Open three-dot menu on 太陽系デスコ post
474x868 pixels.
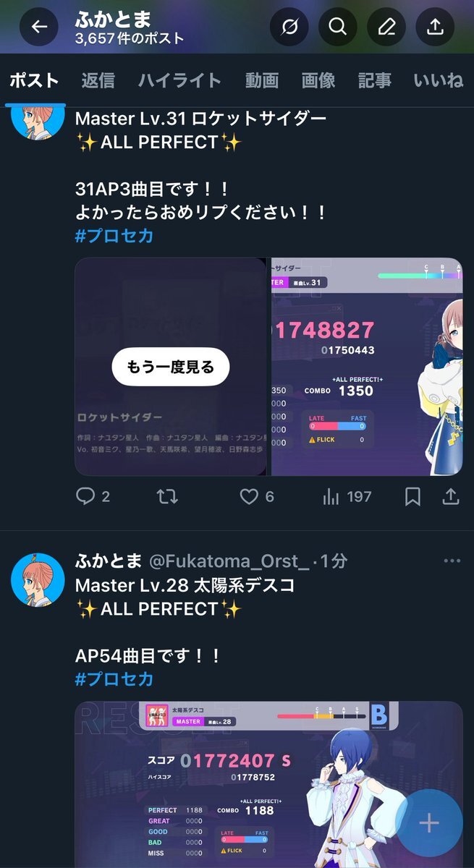(x=452, y=561)
